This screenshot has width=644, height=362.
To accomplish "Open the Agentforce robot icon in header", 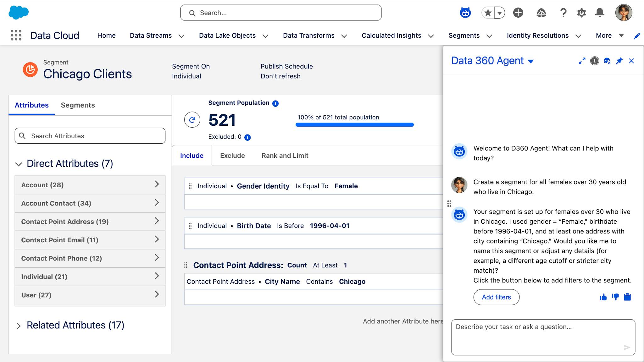I will pos(465,13).
